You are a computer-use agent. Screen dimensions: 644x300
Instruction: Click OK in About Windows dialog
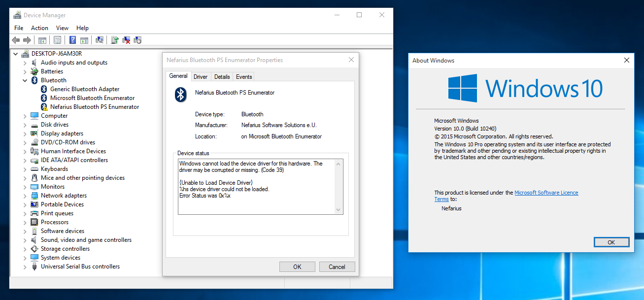pos(611,242)
